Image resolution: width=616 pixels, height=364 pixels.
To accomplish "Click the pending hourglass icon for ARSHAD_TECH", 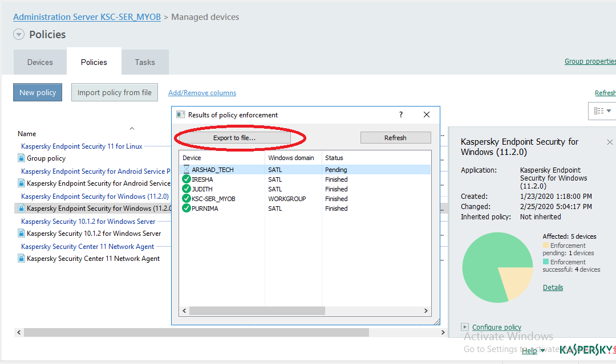I will click(186, 170).
